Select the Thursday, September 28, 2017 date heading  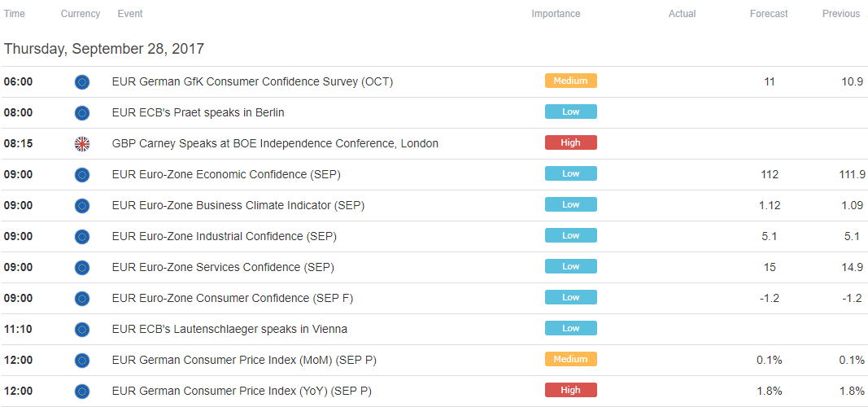104,50
